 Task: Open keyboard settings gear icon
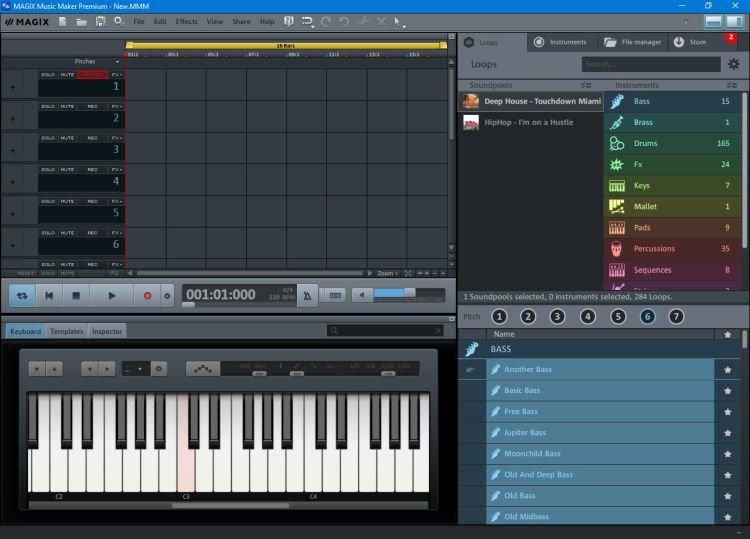pyautogui.click(x=159, y=369)
